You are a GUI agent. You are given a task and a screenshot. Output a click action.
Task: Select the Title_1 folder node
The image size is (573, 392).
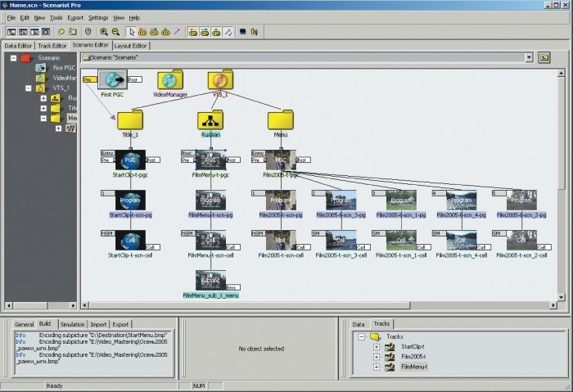point(130,120)
